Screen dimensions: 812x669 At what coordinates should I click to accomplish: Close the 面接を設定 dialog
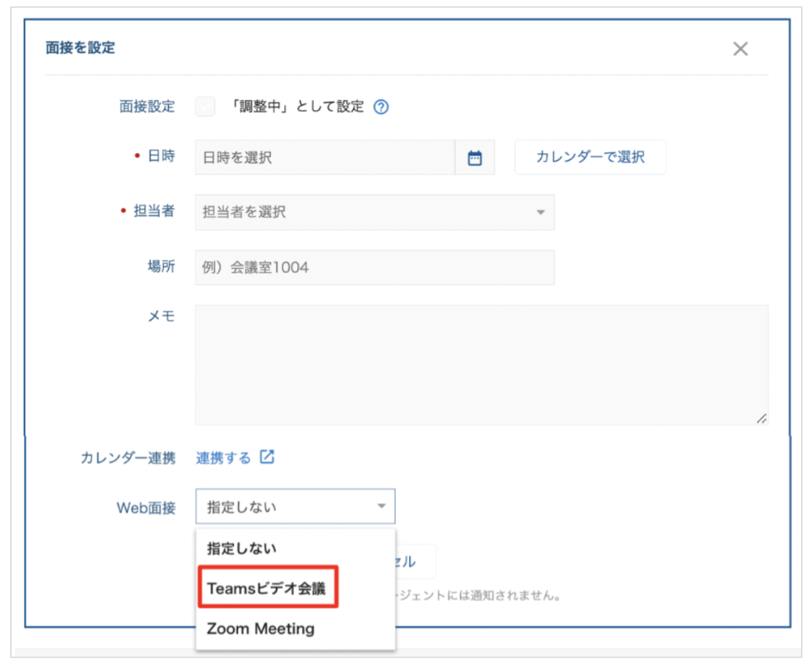point(740,49)
